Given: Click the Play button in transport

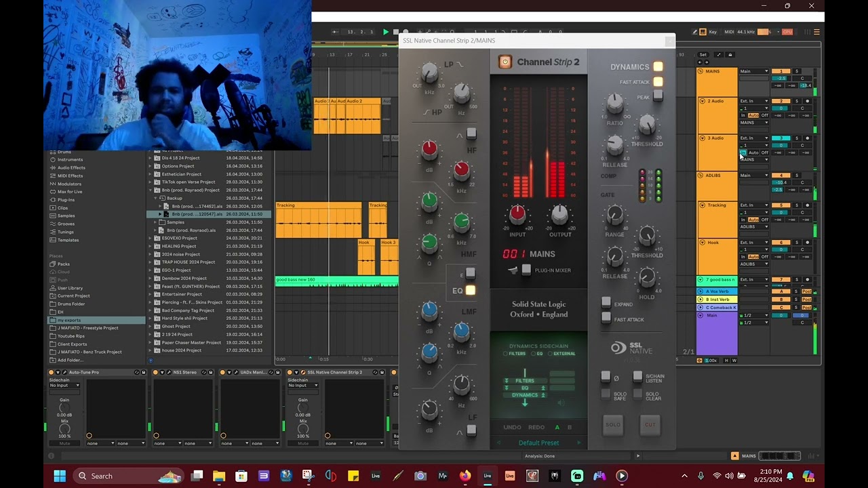Looking at the screenshot, I should tap(386, 32).
